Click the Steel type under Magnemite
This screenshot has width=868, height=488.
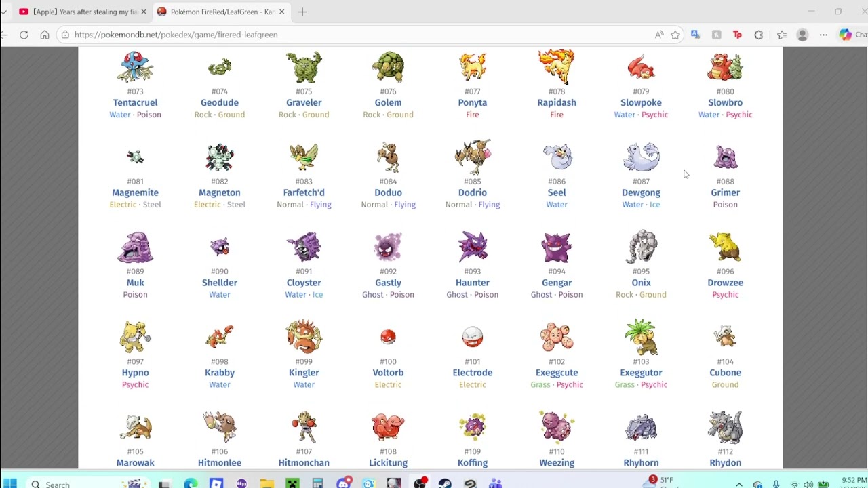click(x=152, y=205)
